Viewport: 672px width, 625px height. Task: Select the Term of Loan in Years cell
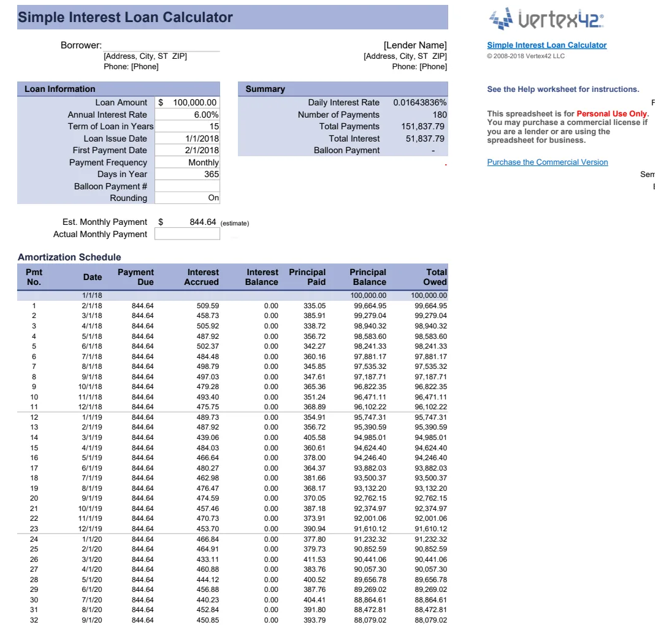click(187, 126)
